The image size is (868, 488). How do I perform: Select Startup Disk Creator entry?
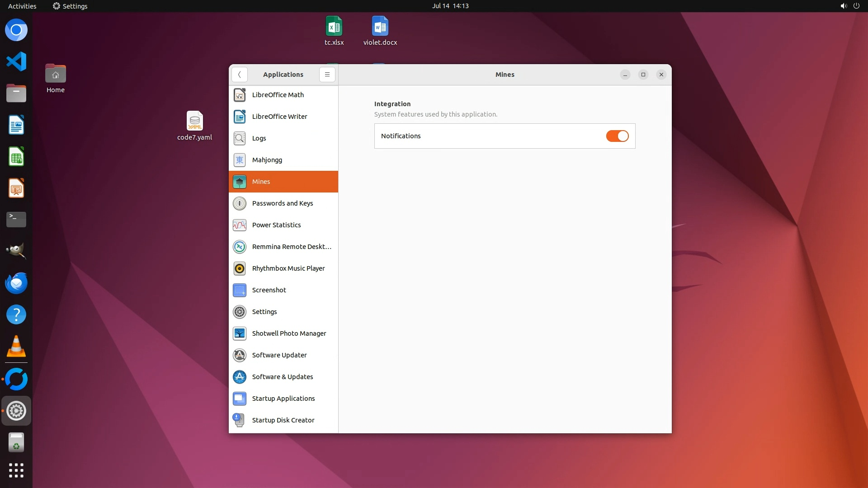[283, 420]
